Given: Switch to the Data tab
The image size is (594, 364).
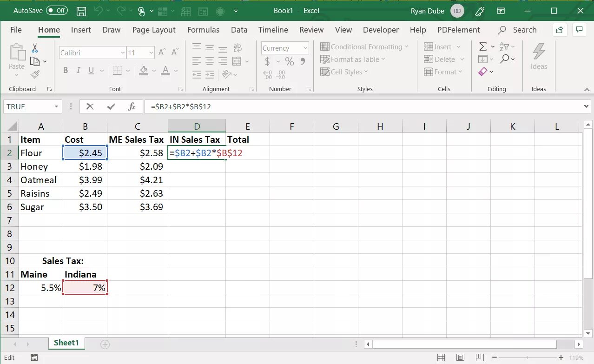Looking at the screenshot, I should tap(239, 30).
